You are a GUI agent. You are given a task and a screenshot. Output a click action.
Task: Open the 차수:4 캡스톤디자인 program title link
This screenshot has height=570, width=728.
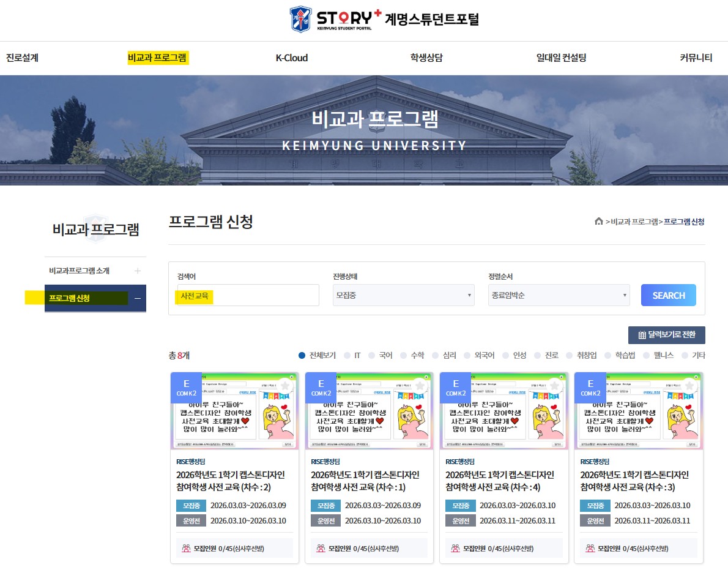tap(500, 481)
